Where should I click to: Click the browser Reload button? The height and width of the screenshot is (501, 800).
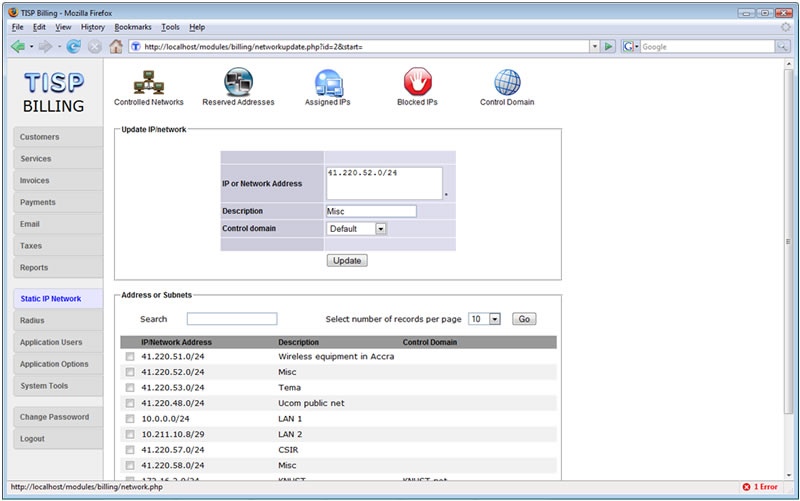(x=74, y=46)
